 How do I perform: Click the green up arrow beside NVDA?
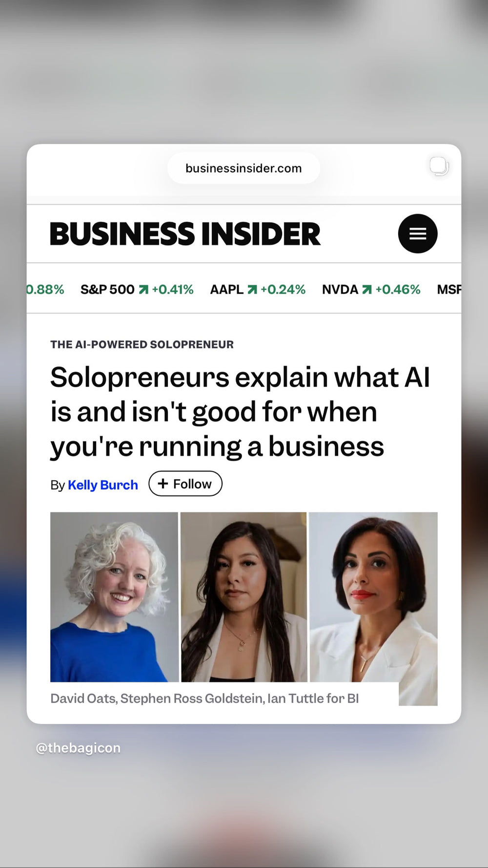coord(367,290)
